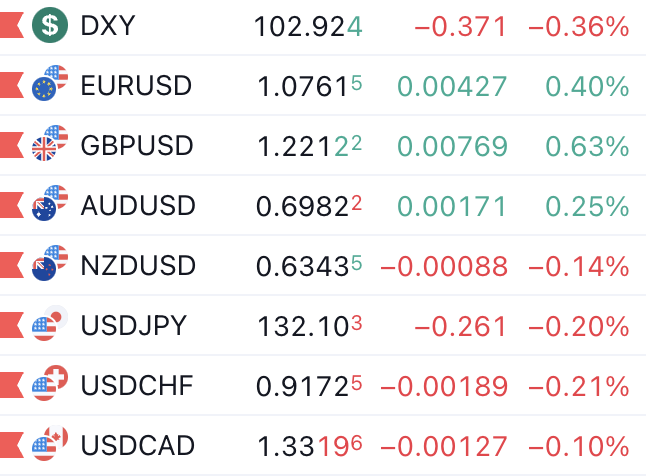The image size is (646, 476).
Task: Click the EURUSD flag pair icon
Action: (x=48, y=85)
